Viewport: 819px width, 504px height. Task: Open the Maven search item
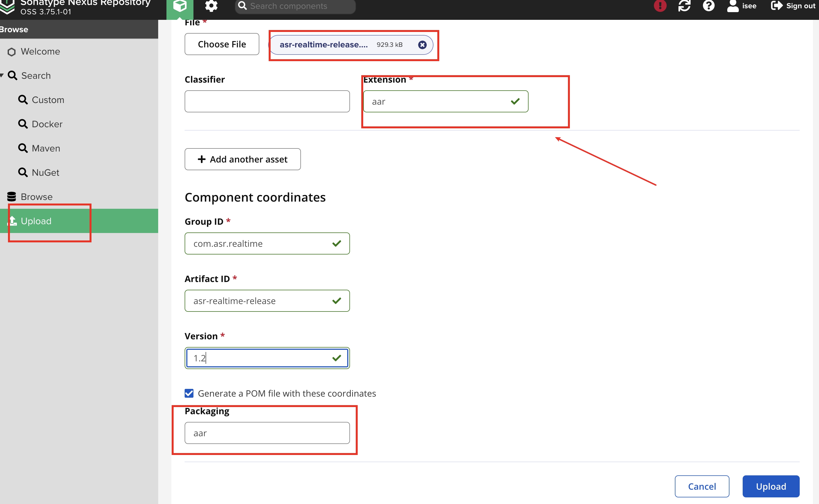pyautogui.click(x=46, y=148)
